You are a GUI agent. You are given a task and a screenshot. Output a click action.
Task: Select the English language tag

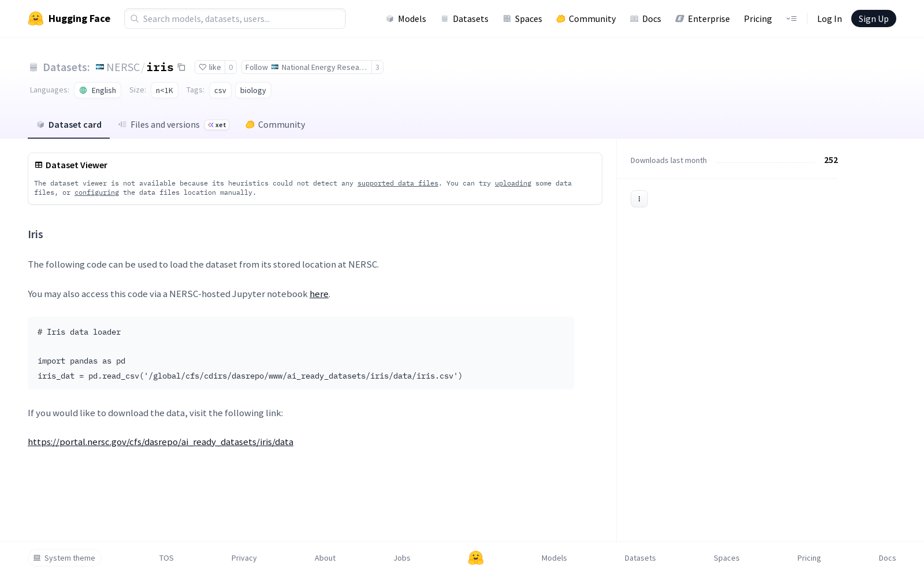(x=98, y=90)
